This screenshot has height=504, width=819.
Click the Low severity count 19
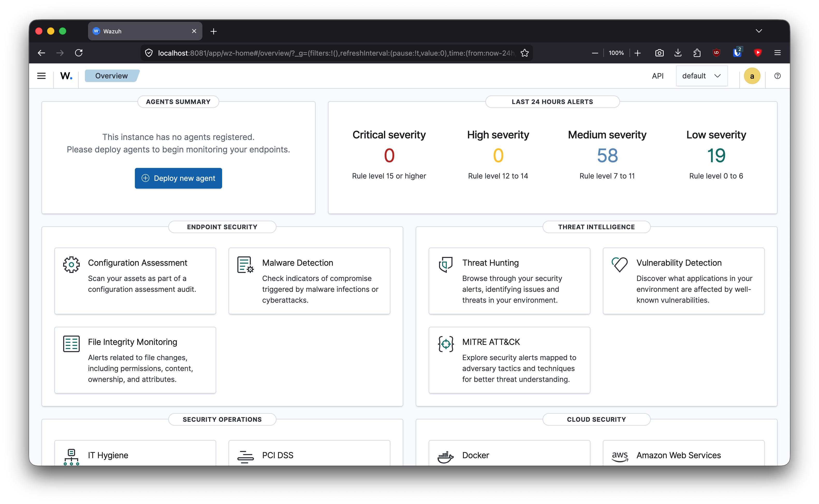(716, 155)
